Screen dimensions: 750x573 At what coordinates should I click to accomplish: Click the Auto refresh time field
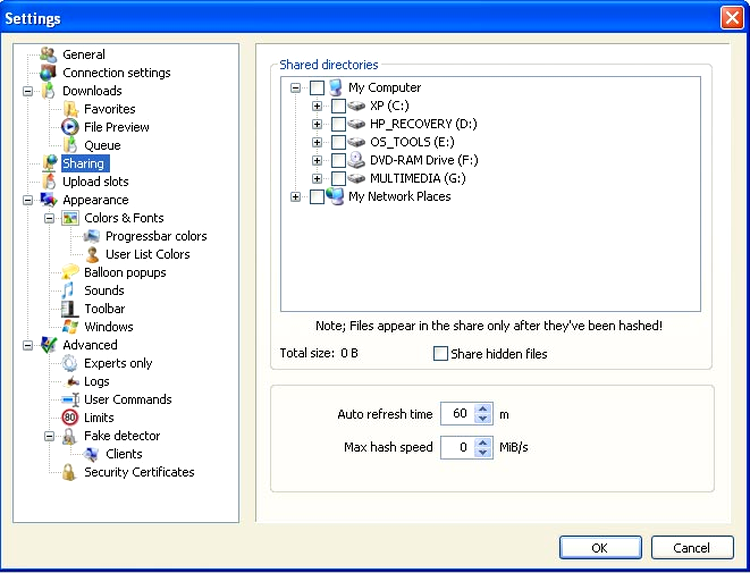458,414
